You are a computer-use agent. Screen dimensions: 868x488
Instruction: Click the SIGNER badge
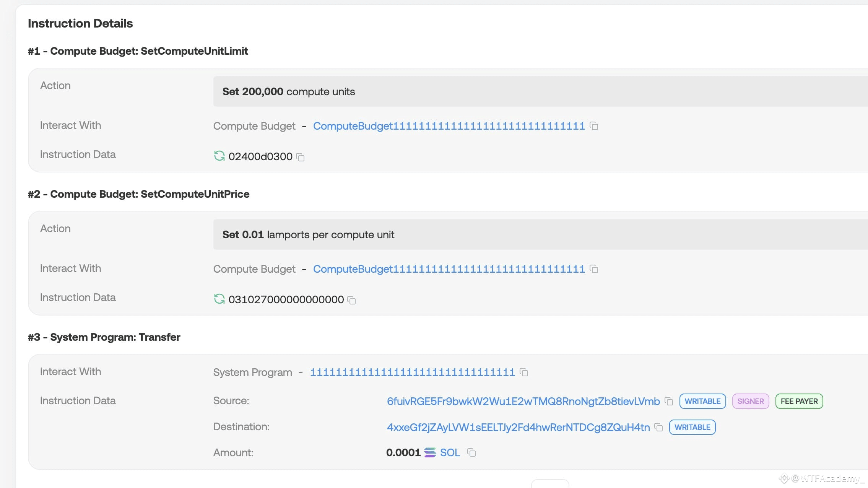click(751, 401)
